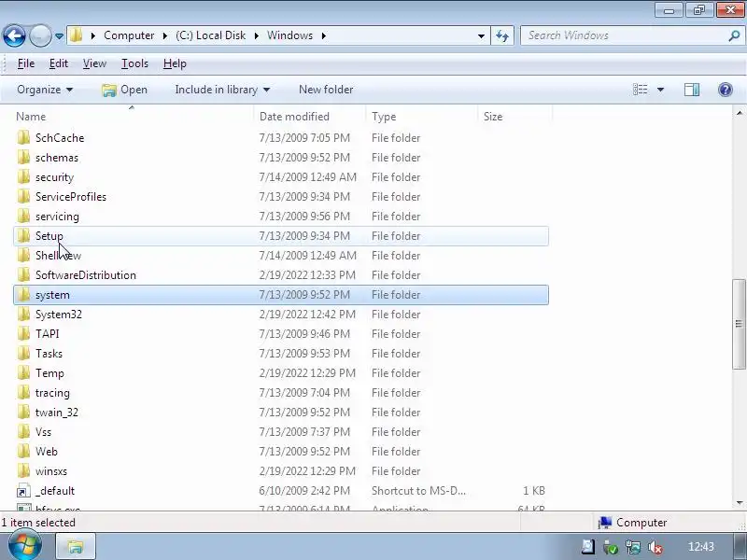Click the scrollbar down arrow
This screenshot has height=560, width=747.
coord(739,502)
